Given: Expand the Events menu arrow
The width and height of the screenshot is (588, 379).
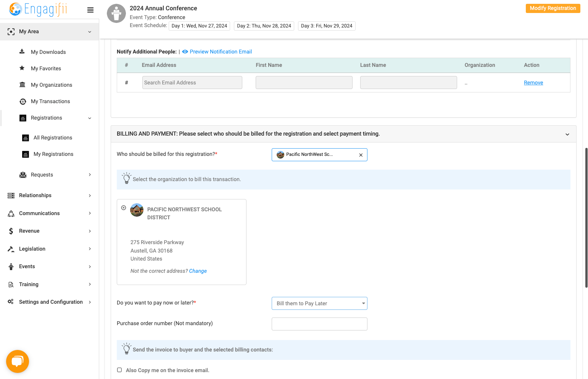Looking at the screenshot, I should point(90,266).
